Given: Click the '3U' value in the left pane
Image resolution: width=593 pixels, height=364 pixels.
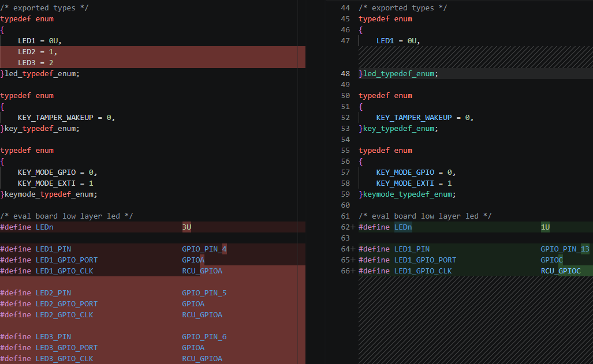Looking at the screenshot, I should click(187, 227).
